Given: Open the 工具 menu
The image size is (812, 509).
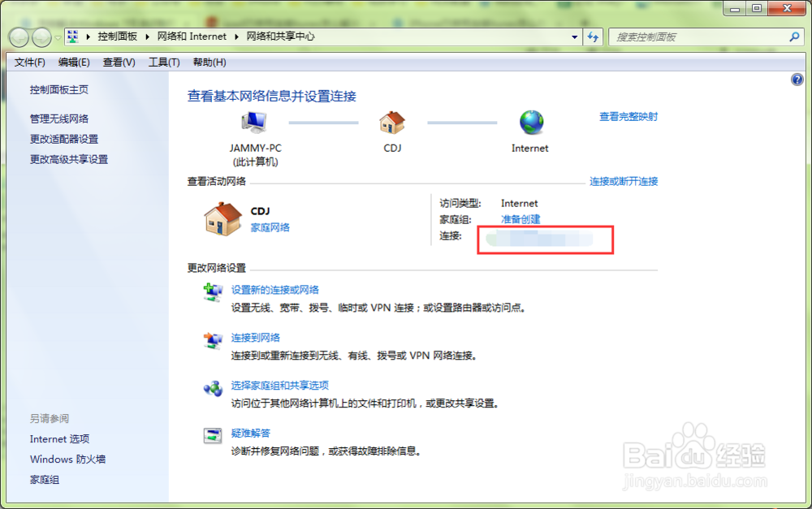Looking at the screenshot, I should tap(163, 62).
